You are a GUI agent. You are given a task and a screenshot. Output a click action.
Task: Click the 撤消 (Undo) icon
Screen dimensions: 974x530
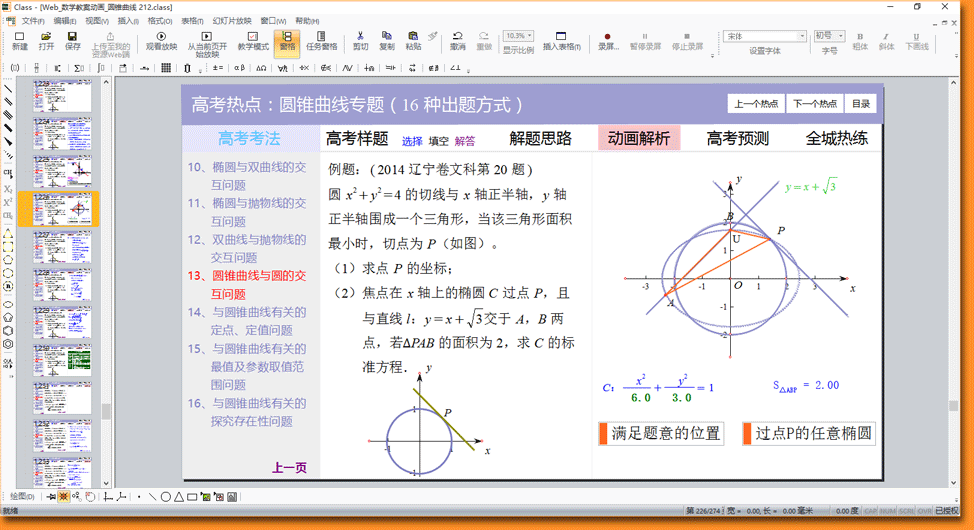point(457,40)
